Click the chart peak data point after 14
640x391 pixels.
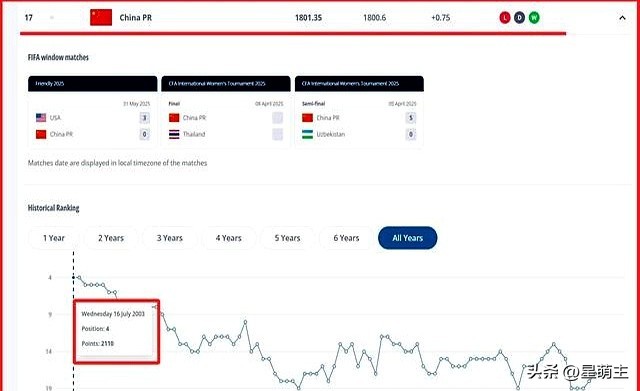click(x=245, y=322)
